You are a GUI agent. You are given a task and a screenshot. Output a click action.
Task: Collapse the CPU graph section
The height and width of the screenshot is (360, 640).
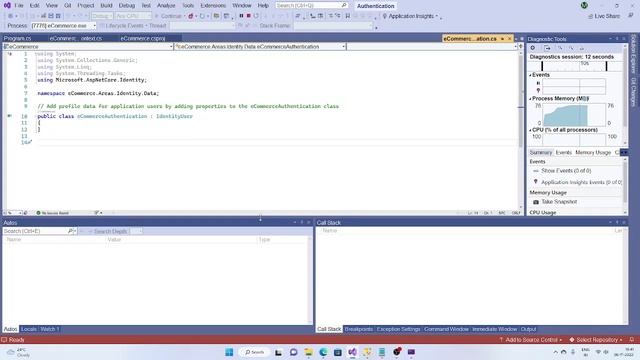tap(530, 130)
